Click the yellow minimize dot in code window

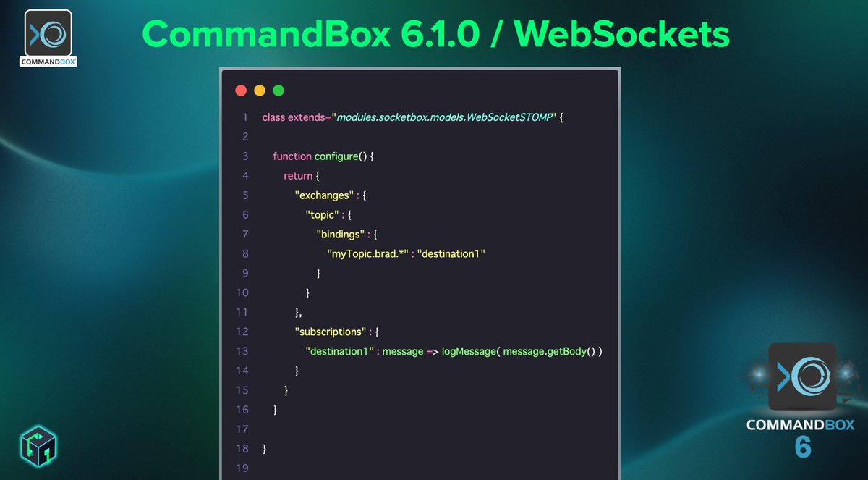point(260,90)
